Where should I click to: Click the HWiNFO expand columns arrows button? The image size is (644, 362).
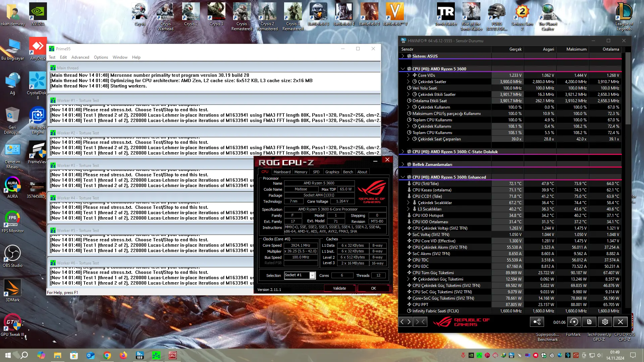pyautogui.click(x=406, y=322)
